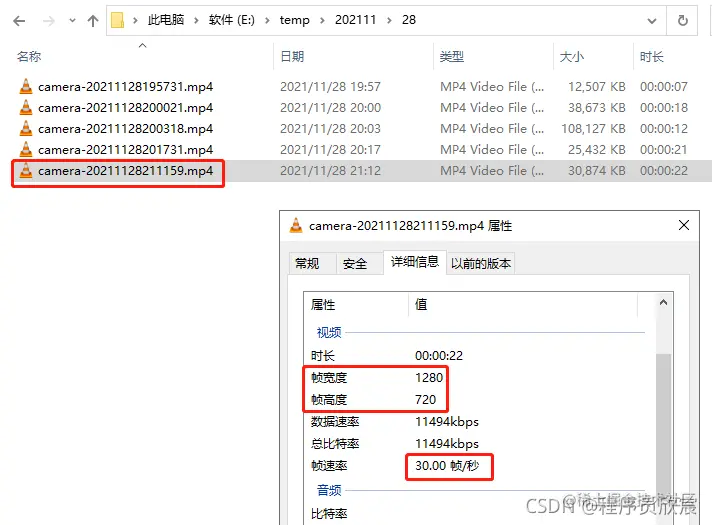The height and width of the screenshot is (525, 712).
Task: Click the 值 column header
Action: click(x=421, y=304)
